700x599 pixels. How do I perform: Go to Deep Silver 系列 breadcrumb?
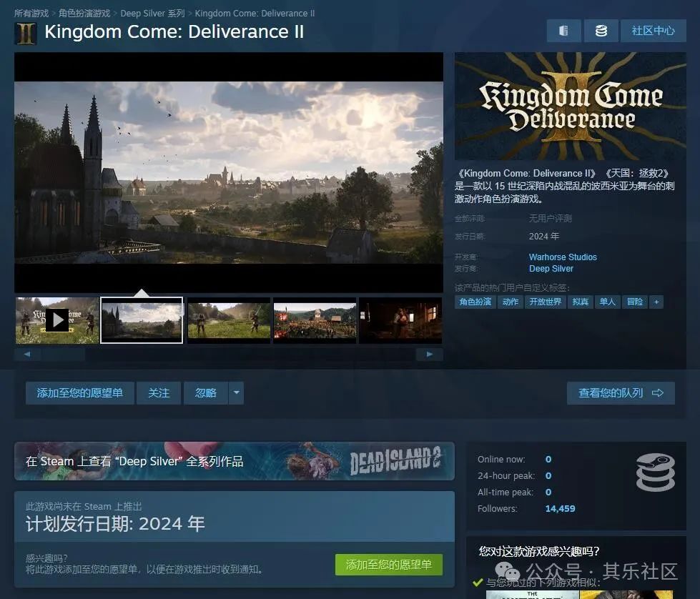coord(153,14)
